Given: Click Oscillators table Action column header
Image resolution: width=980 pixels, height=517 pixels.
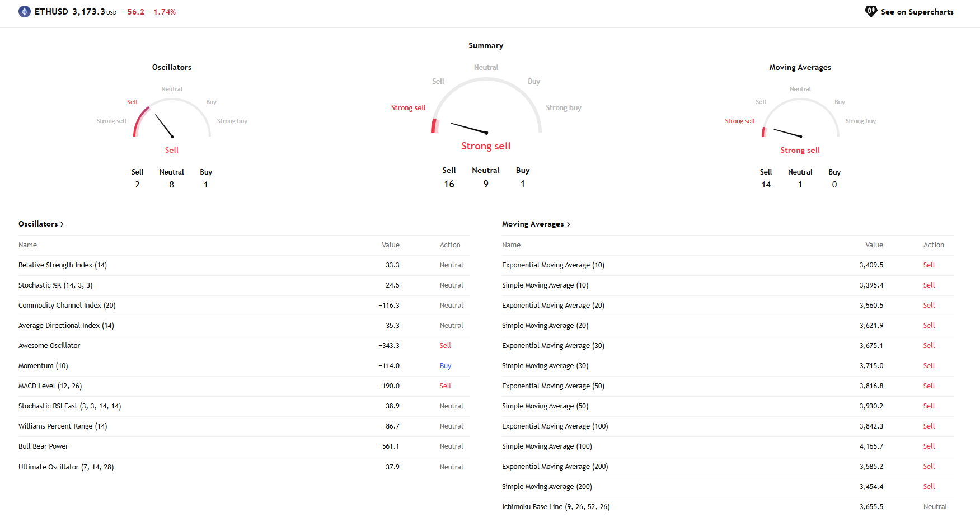Looking at the screenshot, I should click(450, 245).
